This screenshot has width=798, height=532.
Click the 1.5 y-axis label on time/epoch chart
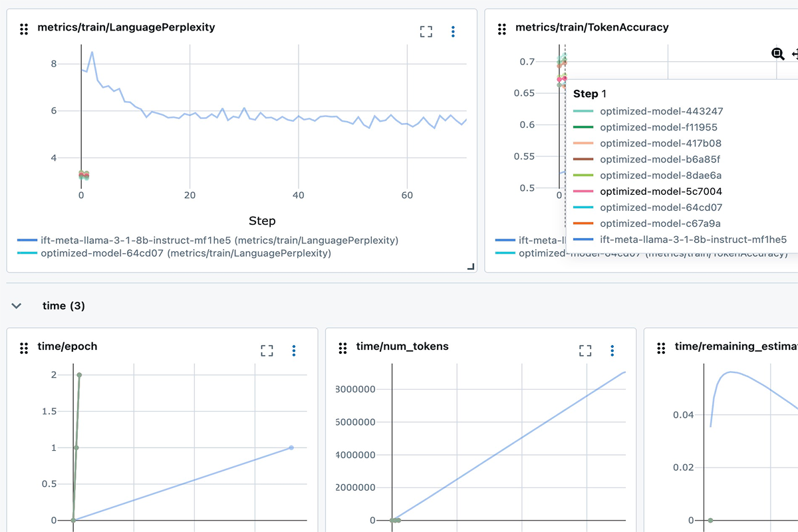(x=49, y=411)
